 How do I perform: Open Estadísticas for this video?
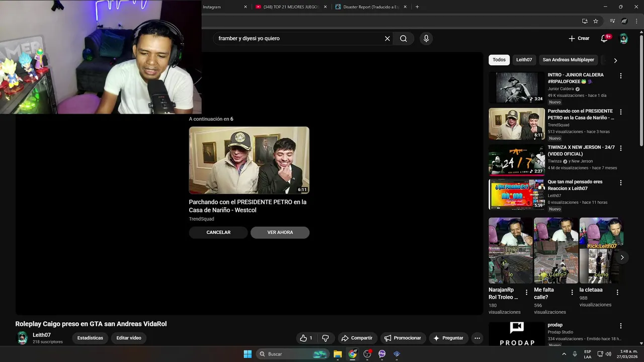coord(90,338)
